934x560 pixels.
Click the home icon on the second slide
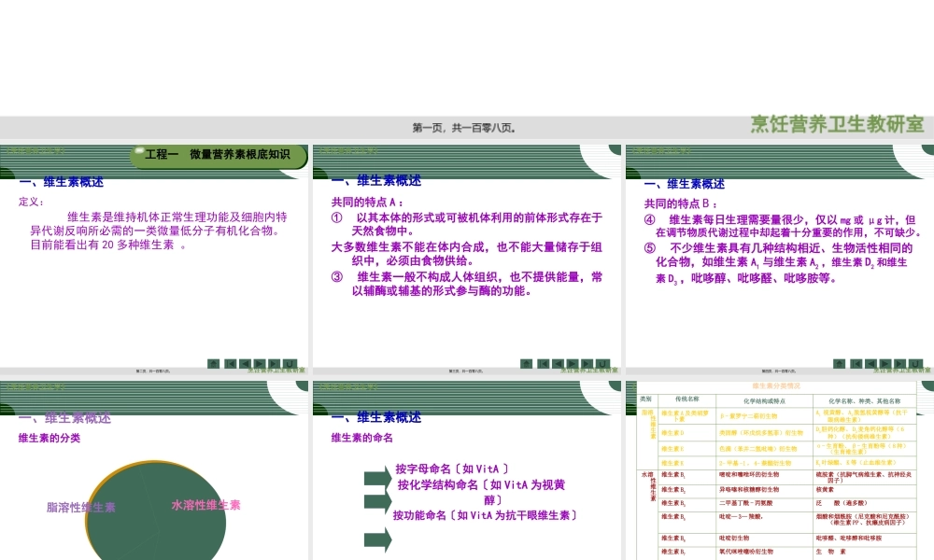pos(526,363)
